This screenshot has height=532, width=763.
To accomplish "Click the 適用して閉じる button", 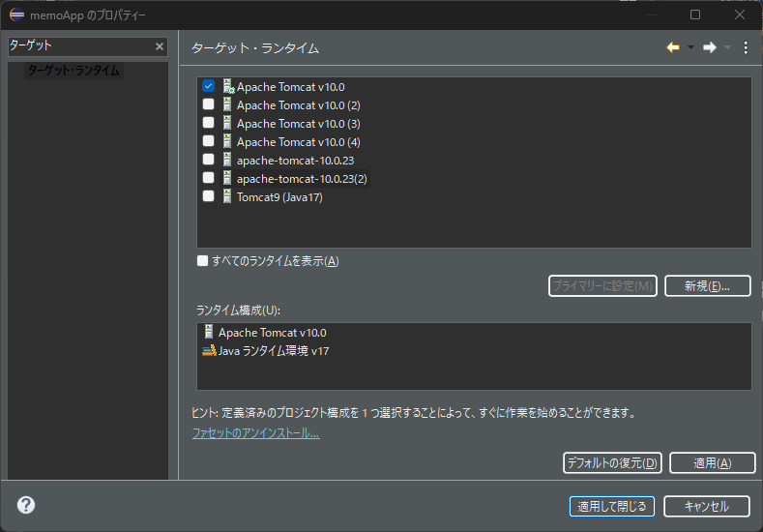I will 612,506.
